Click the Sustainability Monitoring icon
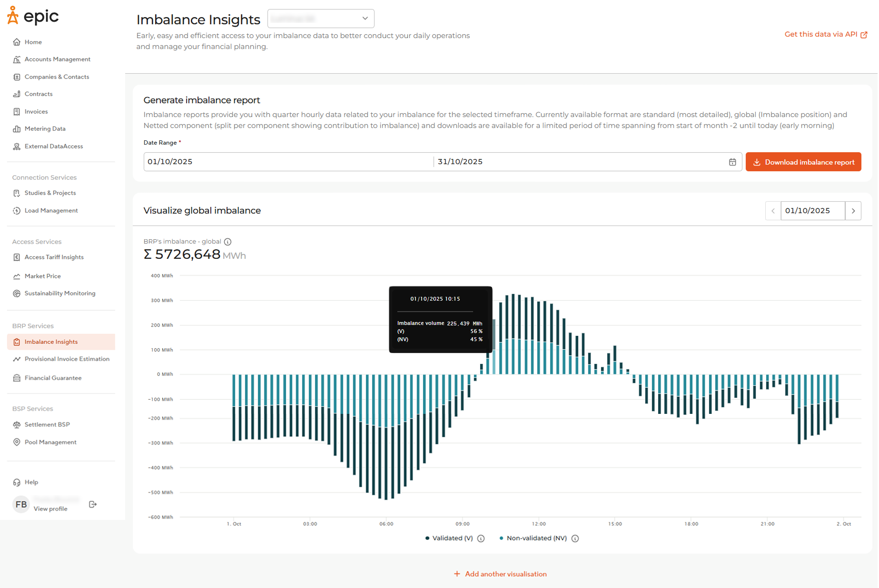The height and width of the screenshot is (588, 879). [17, 294]
